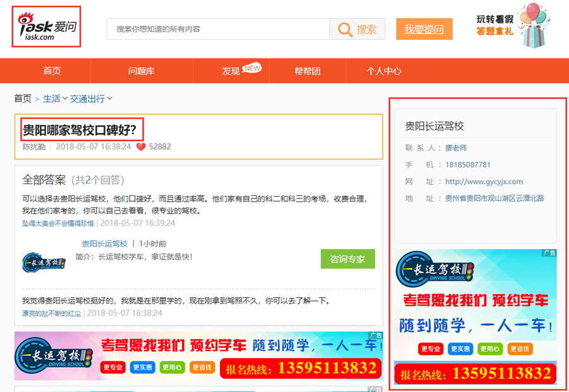Click 更专业 tag in the sidebar ad
The width and height of the screenshot is (569, 392).
click(x=431, y=349)
